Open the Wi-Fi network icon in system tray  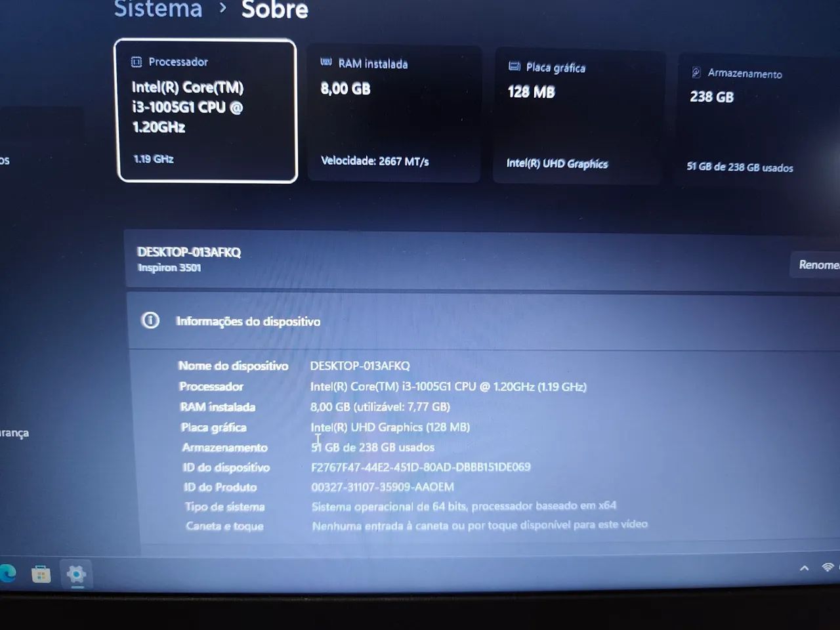(x=828, y=567)
